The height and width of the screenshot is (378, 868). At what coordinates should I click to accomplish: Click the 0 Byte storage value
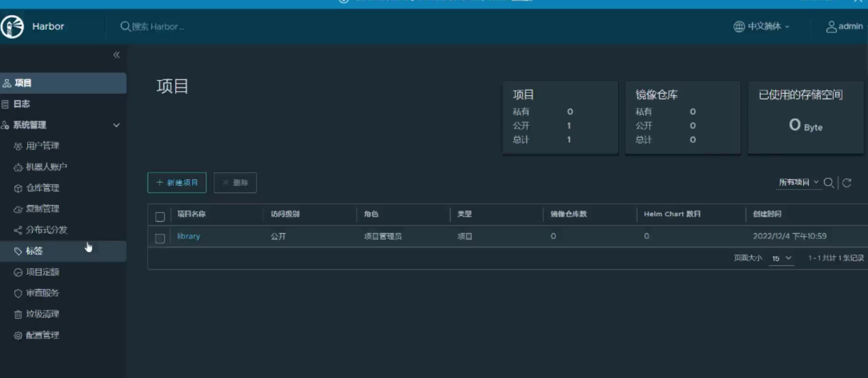806,125
